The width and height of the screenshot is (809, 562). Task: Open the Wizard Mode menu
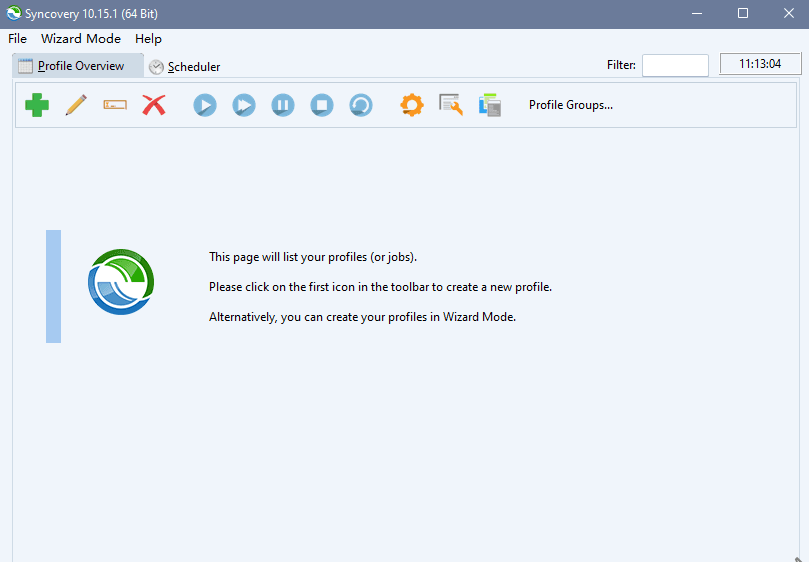coord(81,39)
